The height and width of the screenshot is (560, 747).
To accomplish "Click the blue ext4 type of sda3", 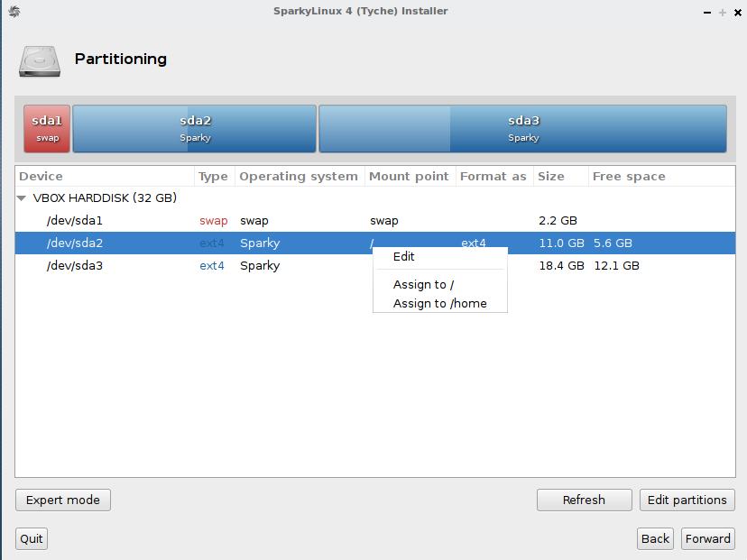I will click(x=212, y=266).
